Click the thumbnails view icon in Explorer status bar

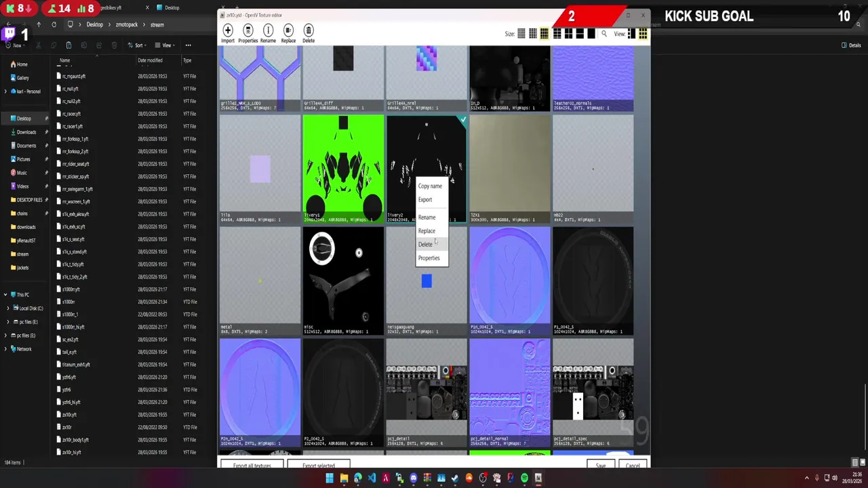tap(862, 462)
